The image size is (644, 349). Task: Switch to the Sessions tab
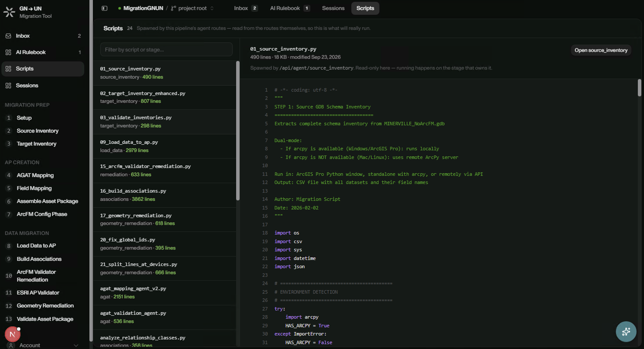pos(333,8)
